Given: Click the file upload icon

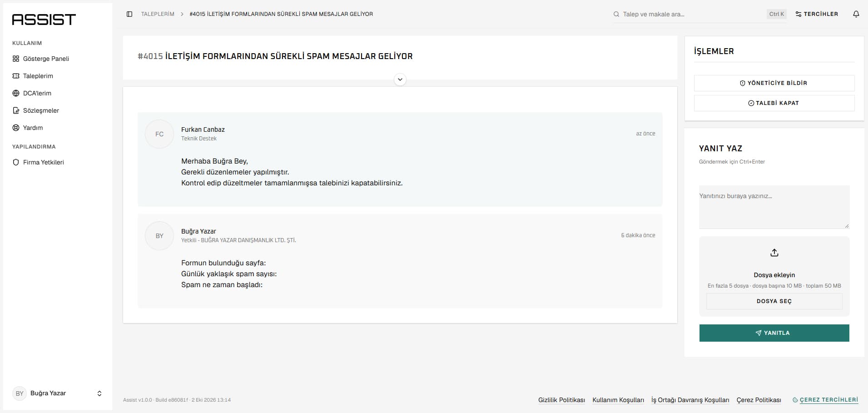Looking at the screenshot, I should [x=774, y=253].
